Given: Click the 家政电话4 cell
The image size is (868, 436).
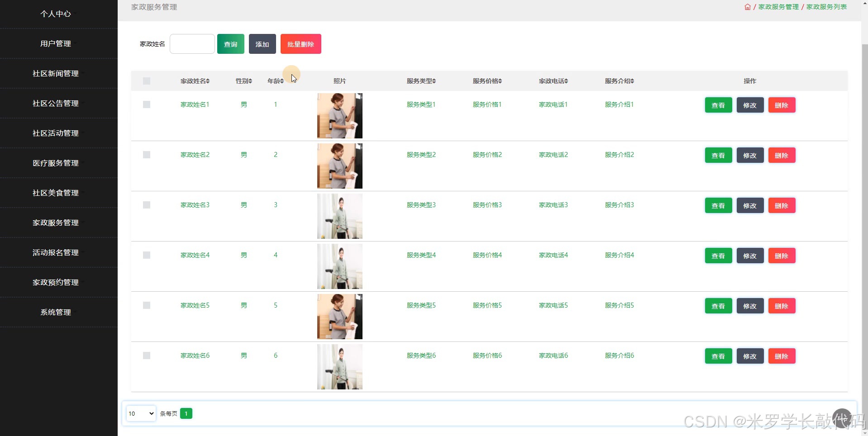Looking at the screenshot, I should 553,255.
